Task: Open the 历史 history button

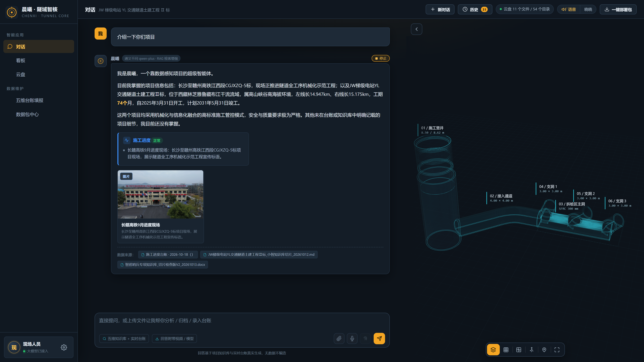Action: coord(475,10)
